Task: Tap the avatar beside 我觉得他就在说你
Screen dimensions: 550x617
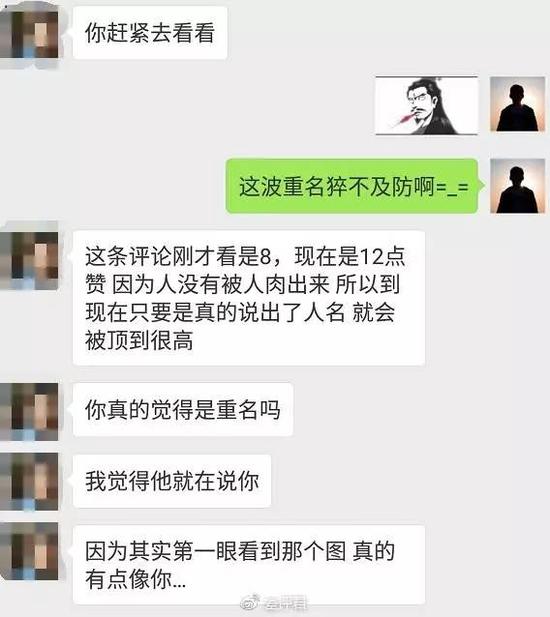Action: pyautogui.click(x=30, y=482)
